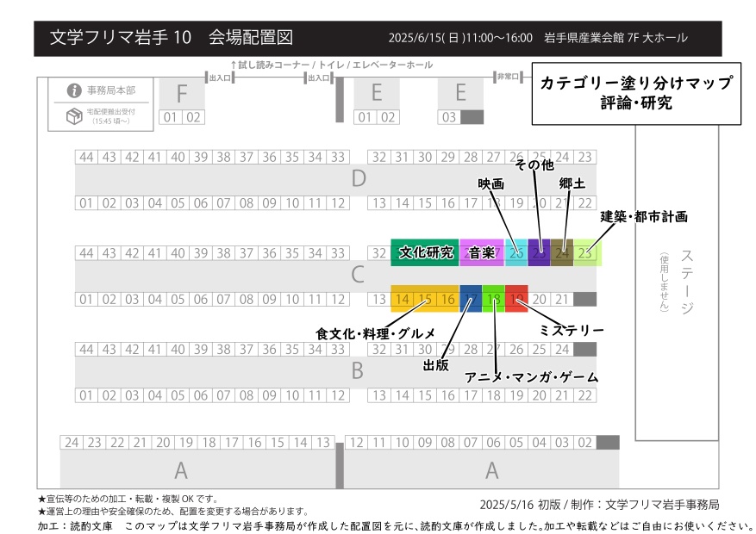756x534 pixels.
Task: Click the shaded 03 cell in block E
Action: (x=447, y=116)
